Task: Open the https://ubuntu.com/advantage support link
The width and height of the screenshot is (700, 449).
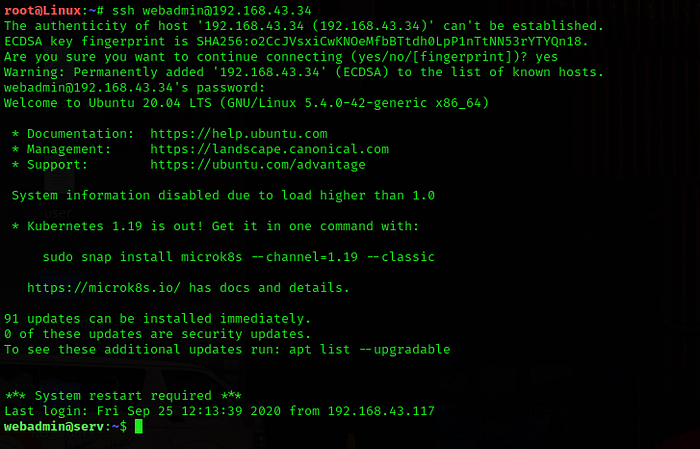Action: [258, 164]
